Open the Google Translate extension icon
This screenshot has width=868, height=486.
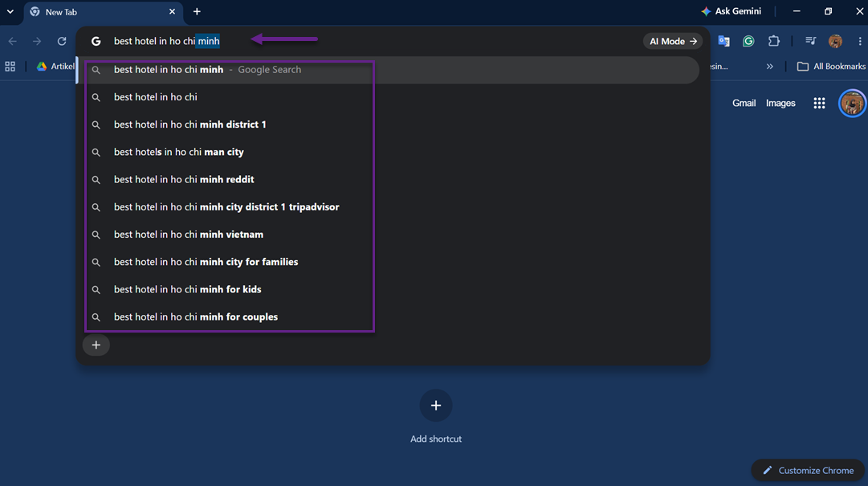coord(723,41)
